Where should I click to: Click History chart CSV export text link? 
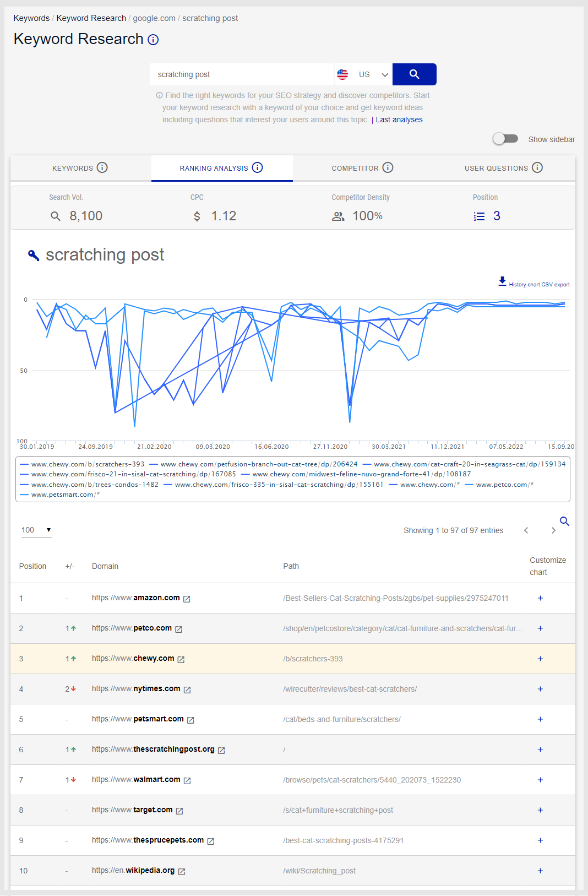[539, 285]
